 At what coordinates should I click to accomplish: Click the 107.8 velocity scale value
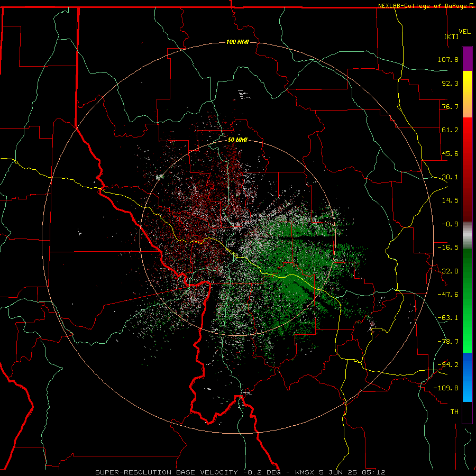(448, 59)
